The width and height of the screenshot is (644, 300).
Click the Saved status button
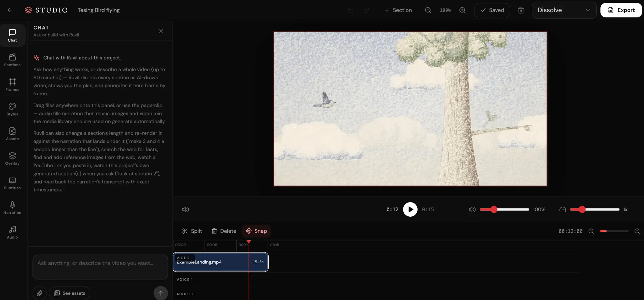[x=492, y=10]
